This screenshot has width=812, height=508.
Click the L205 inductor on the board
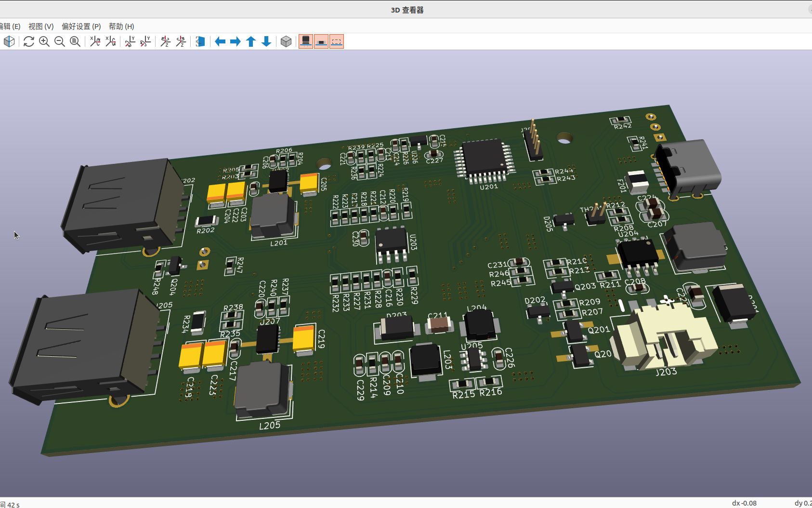coord(263,389)
